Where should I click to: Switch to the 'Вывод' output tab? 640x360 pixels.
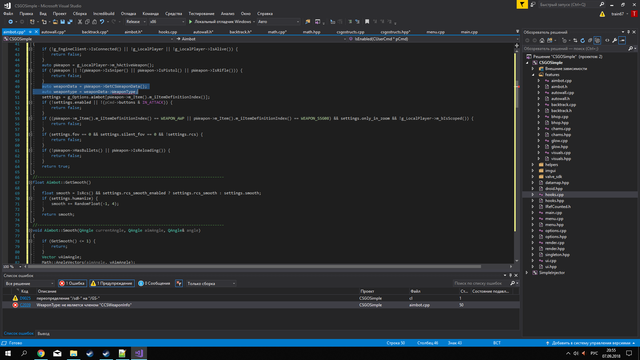(44, 333)
